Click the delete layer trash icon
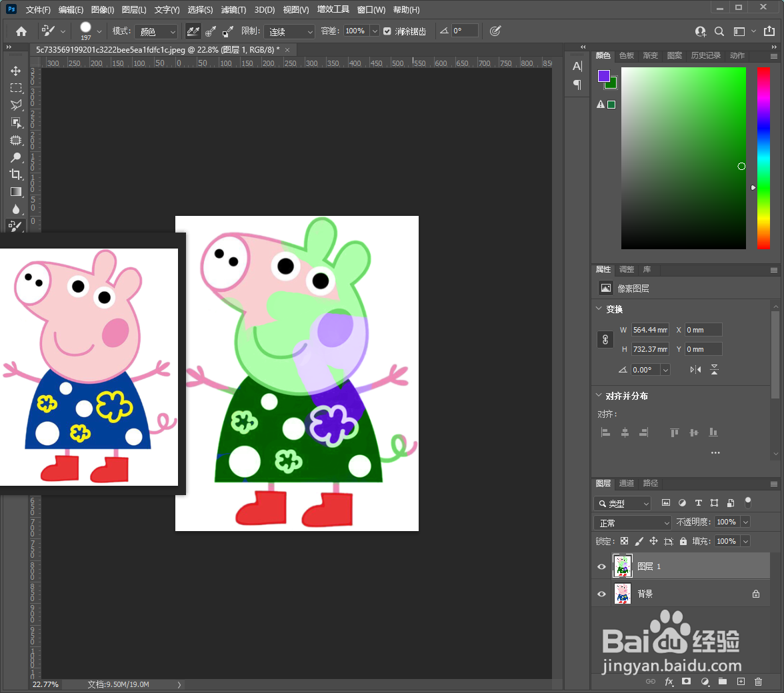This screenshot has width=784, height=693. pyautogui.click(x=759, y=682)
